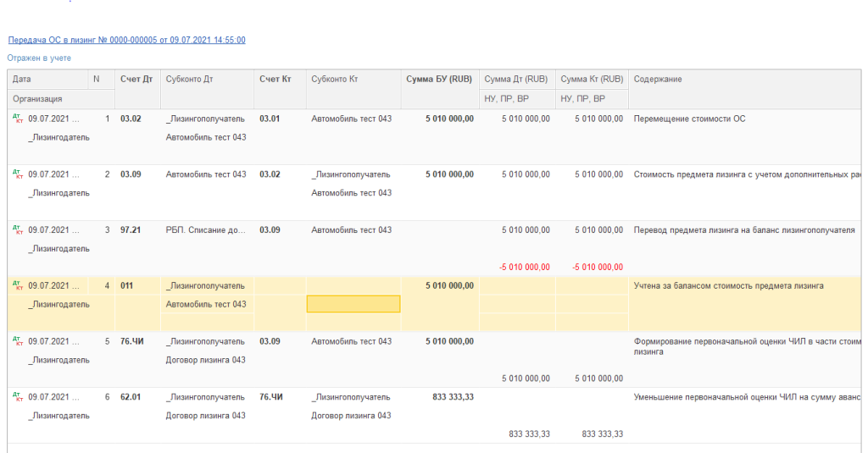Click the Дт/Кт icon in highlighted row 4
The image size is (868, 453).
point(17,286)
